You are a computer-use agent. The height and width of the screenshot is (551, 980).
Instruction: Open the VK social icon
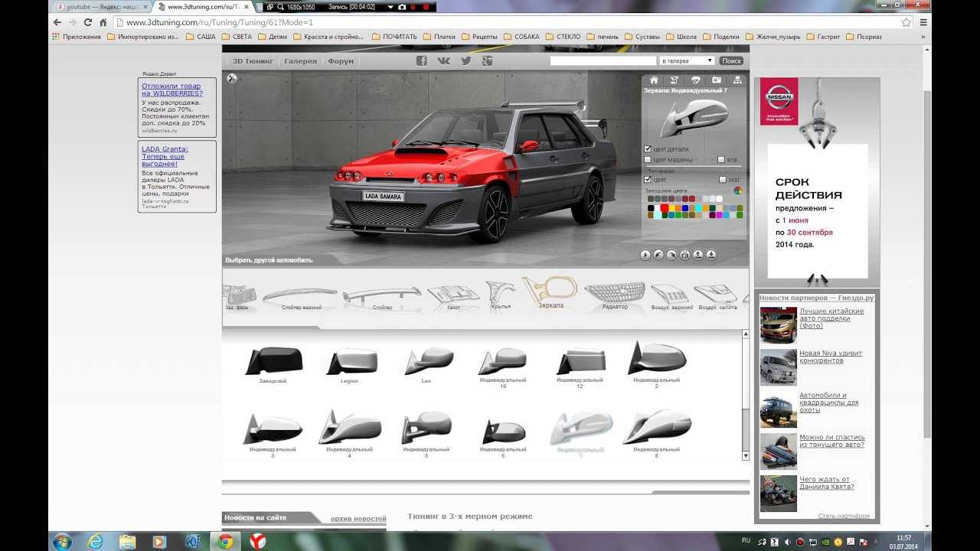(444, 60)
